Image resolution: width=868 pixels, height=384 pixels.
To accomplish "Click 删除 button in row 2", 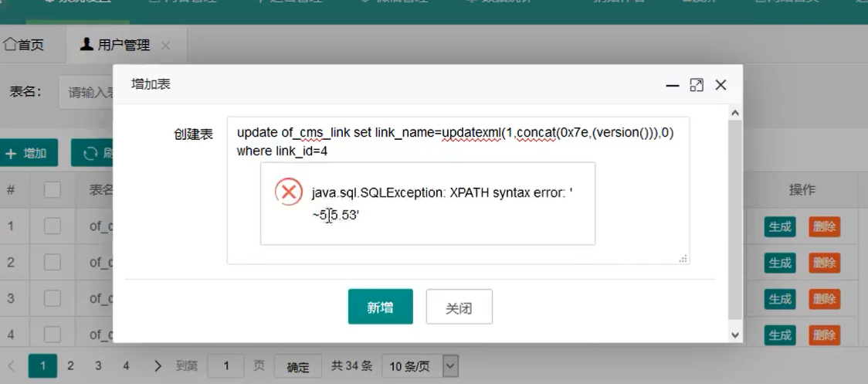I will (824, 263).
